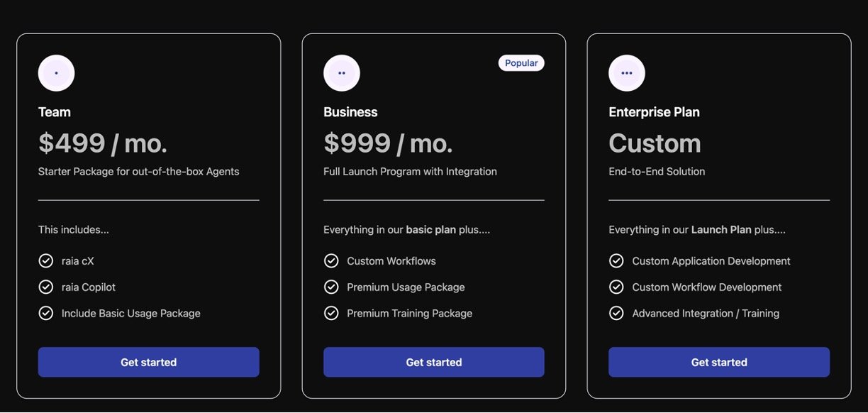This screenshot has height=413, width=868.
Task: Click the checkmark icon beside raia cX
Action: click(46, 261)
